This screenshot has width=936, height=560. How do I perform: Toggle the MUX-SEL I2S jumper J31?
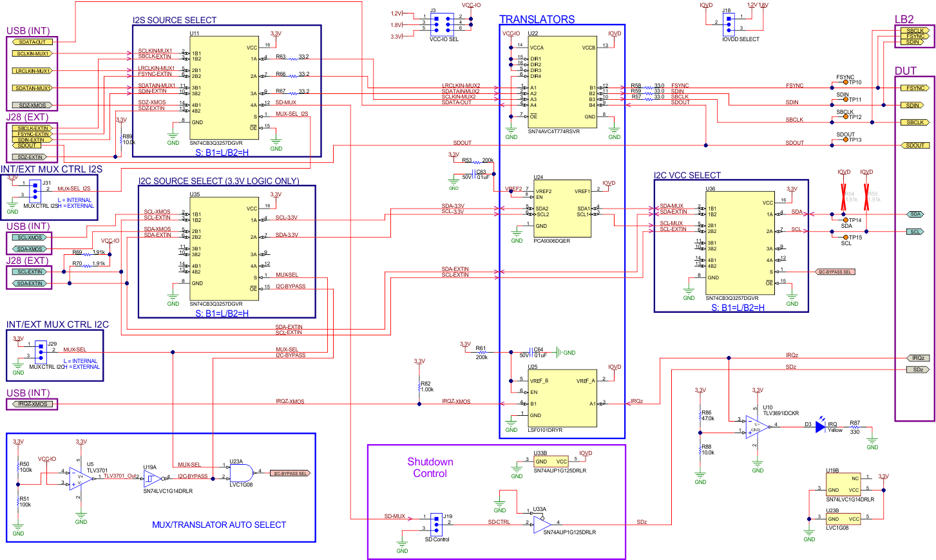[x=35, y=190]
